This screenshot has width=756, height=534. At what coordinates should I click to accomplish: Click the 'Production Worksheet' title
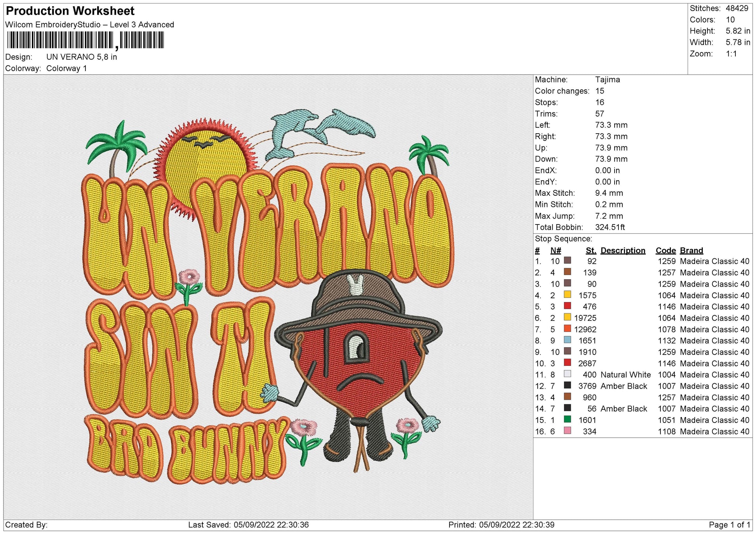tap(70, 11)
